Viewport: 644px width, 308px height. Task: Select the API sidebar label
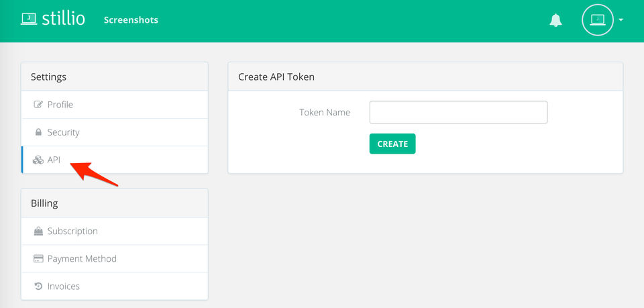pos(54,160)
